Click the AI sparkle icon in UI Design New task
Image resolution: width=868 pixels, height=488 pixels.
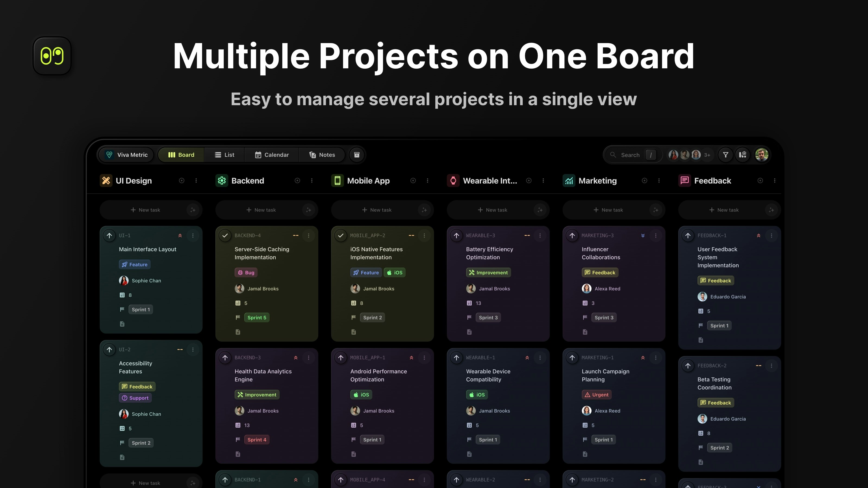[193, 210]
